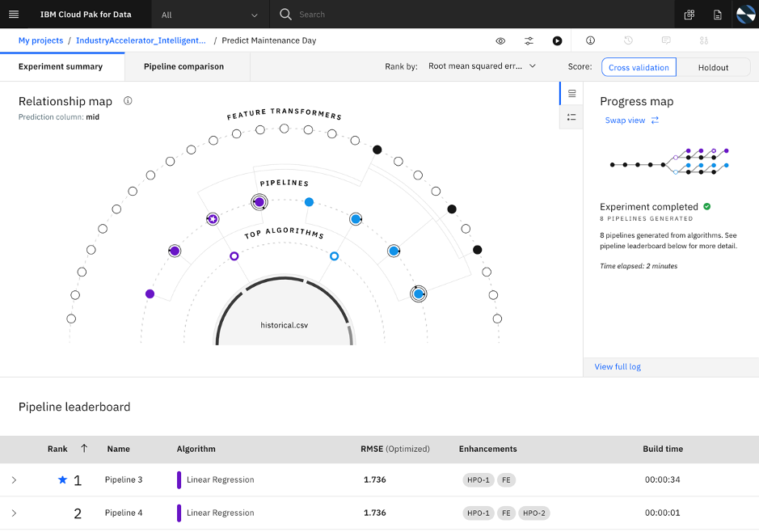Image resolution: width=759 pixels, height=532 pixels.
Task: Click the swap view arrows icon
Action: pos(655,120)
